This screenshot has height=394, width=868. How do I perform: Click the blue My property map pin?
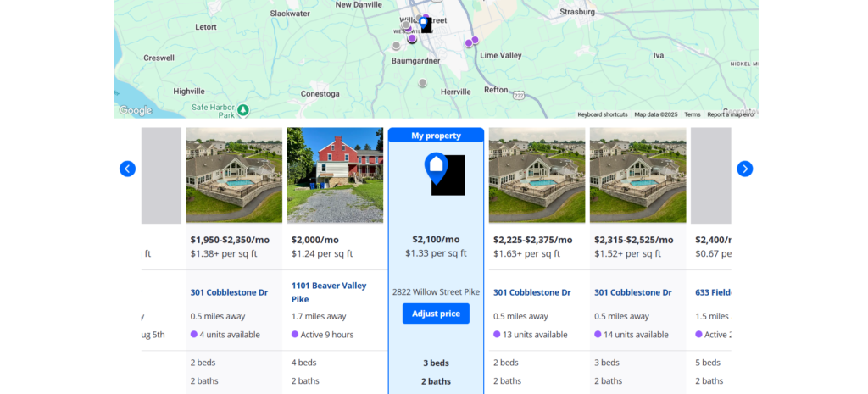point(424,21)
